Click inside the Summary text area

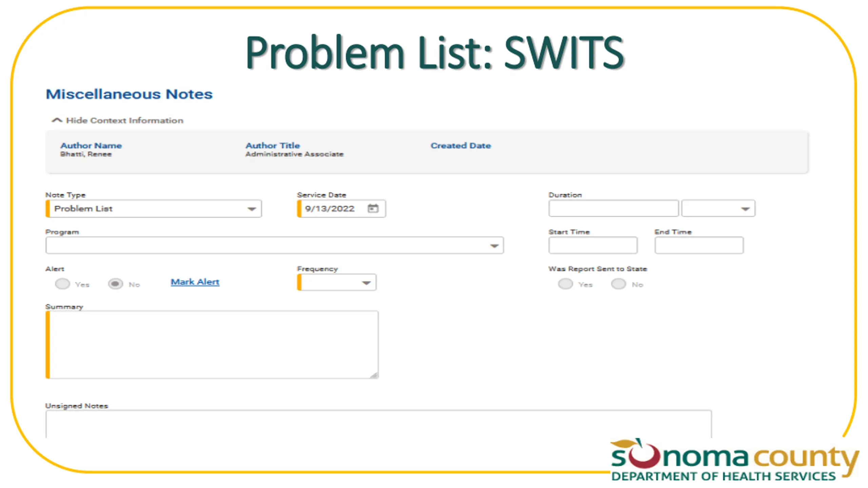212,344
